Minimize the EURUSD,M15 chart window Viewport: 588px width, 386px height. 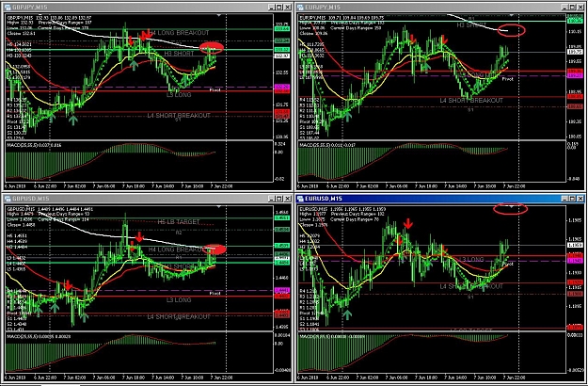pos(564,199)
